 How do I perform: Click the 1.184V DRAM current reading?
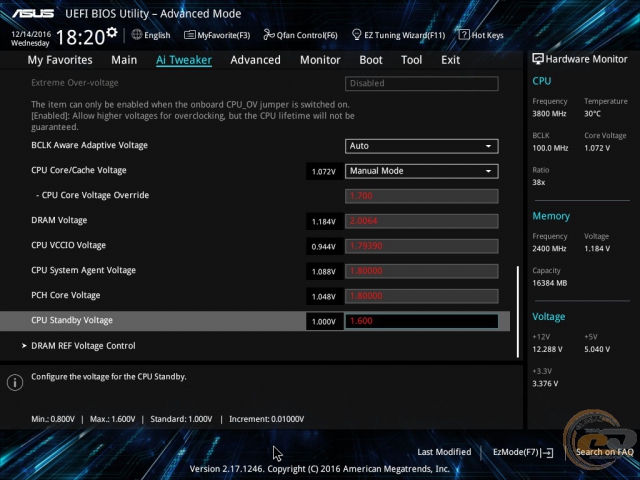pyautogui.click(x=324, y=222)
